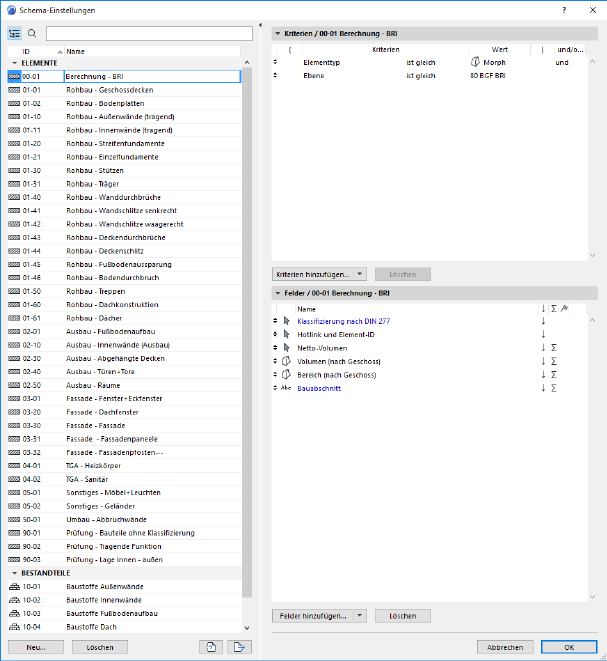Open the Felder hinzufügen dropdown arrow

tap(360, 616)
